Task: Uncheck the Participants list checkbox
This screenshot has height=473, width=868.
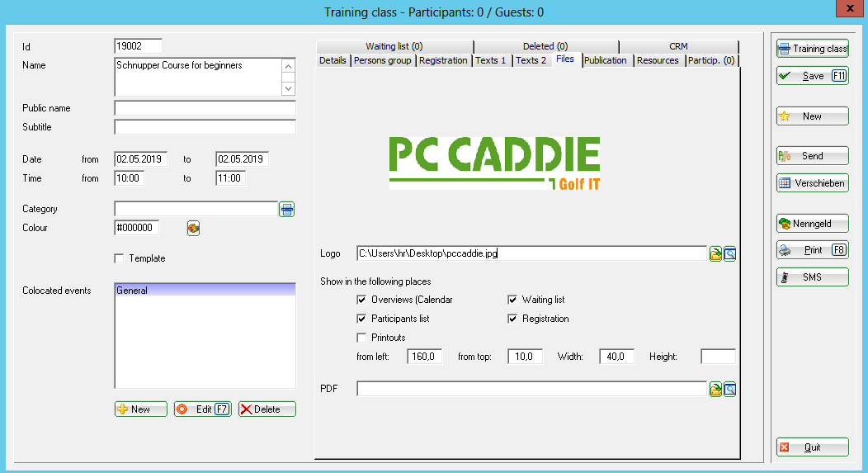Action: click(361, 319)
